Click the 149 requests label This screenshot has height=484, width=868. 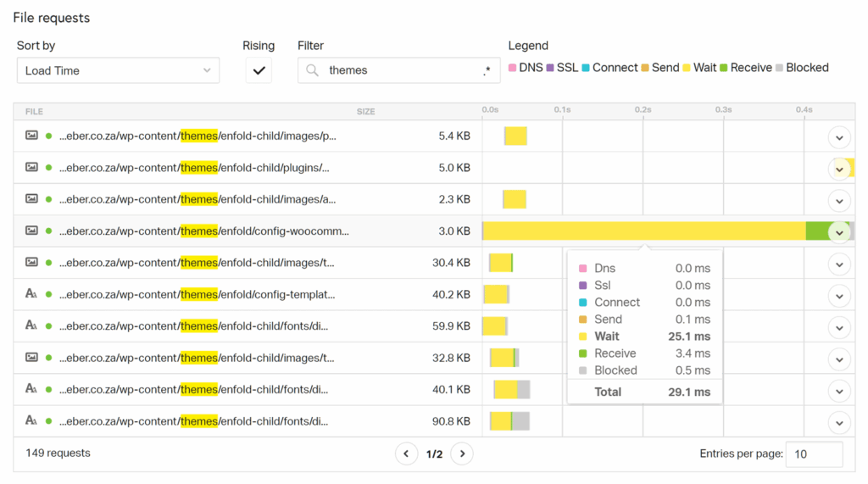58,453
